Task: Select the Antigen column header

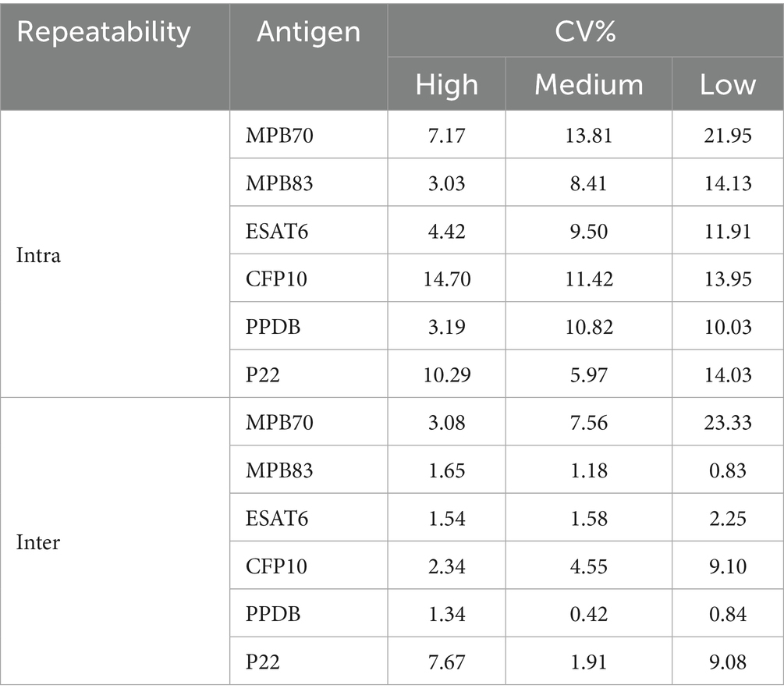Action: tap(308, 32)
